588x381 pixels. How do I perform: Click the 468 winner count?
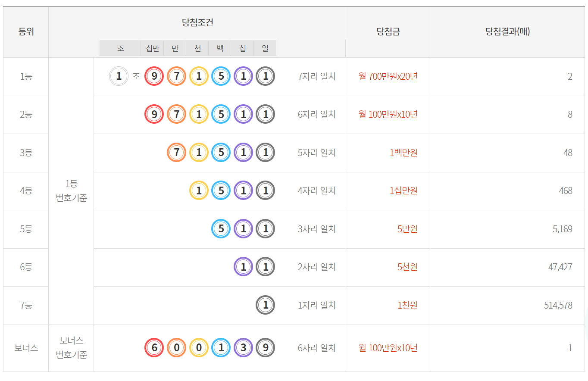(x=566, y=191)
